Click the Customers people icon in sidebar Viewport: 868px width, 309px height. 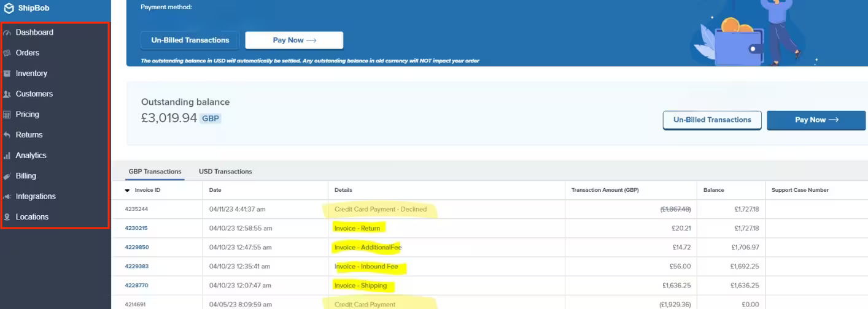pyautogui.click(x=7, y=94)
